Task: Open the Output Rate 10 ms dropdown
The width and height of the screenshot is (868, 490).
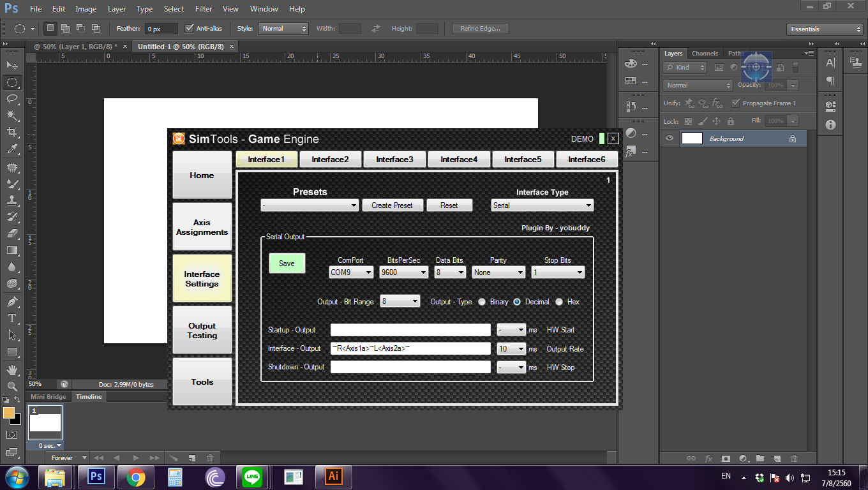Action: click(x=512, y=349)
